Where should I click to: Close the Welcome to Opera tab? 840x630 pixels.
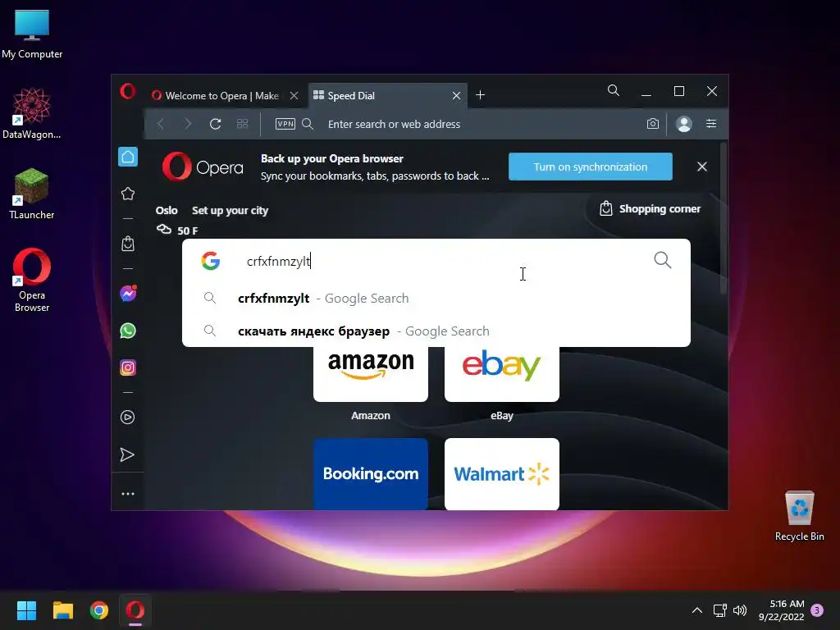(x=294, y=96)
